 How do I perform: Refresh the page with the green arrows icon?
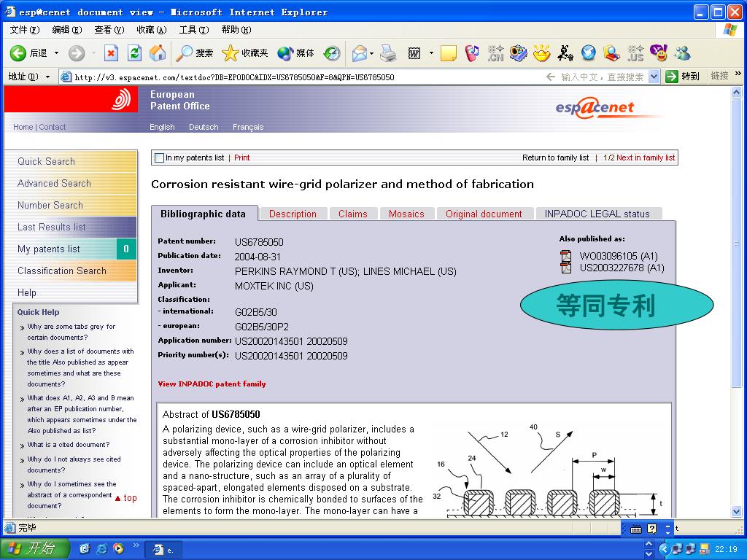click(135, 53)
